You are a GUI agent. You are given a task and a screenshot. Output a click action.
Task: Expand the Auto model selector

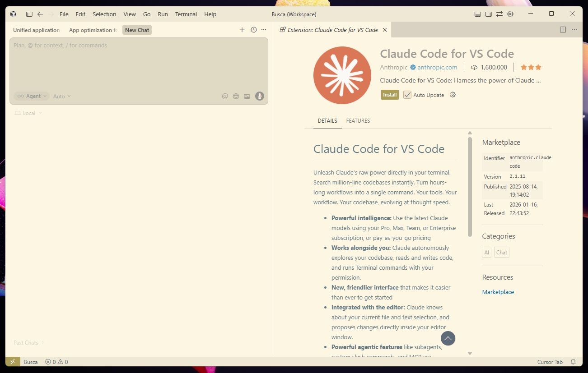click(61, 96)
